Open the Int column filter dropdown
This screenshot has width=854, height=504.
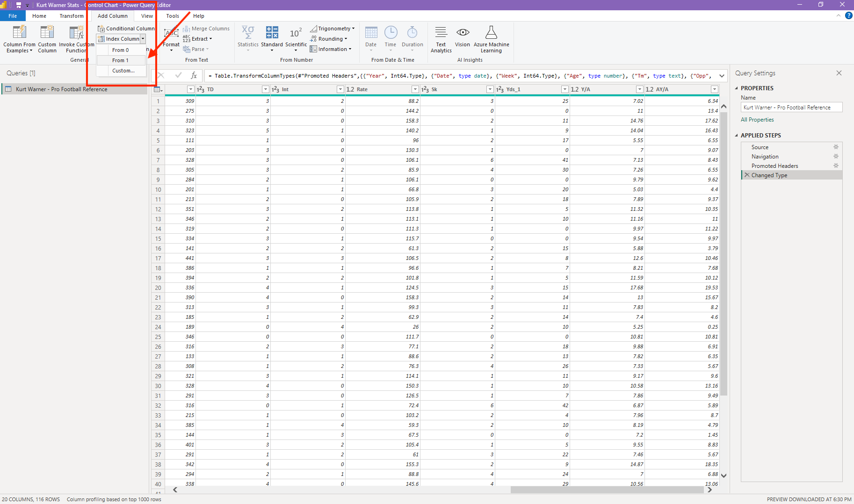(x=340, y=89)
